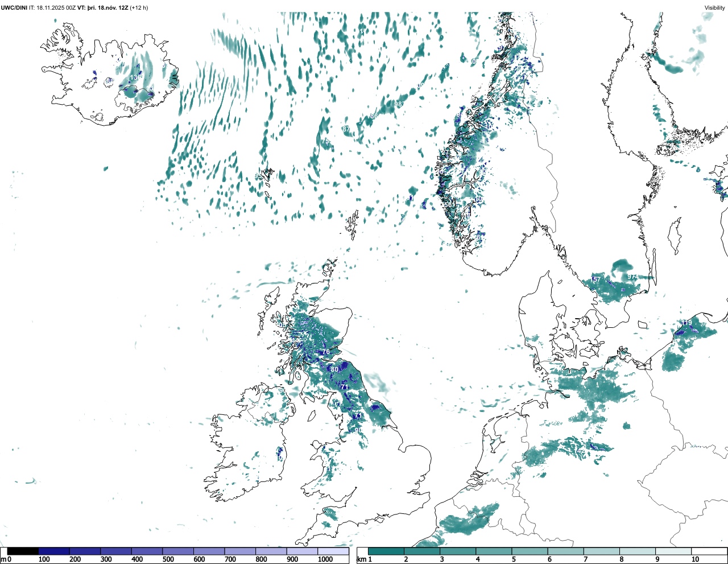Click the '157' value over southern Sweden
728x564 pixels.
595,279
